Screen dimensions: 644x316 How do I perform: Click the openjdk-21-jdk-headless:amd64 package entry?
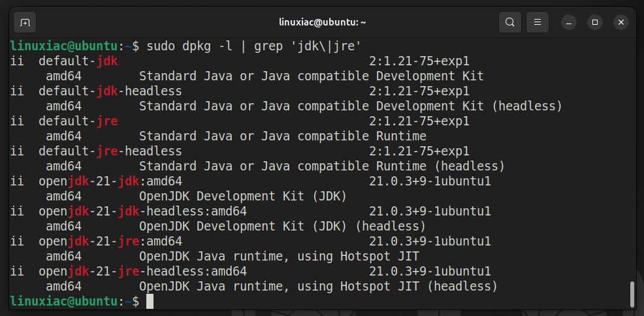(142, 212)
